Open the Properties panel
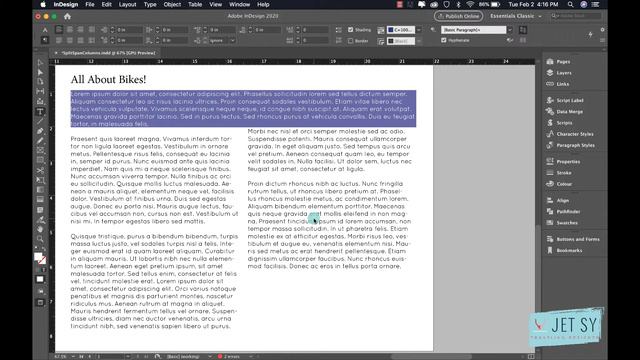Screen dimensions: 640x360 [x=563, y=162]
